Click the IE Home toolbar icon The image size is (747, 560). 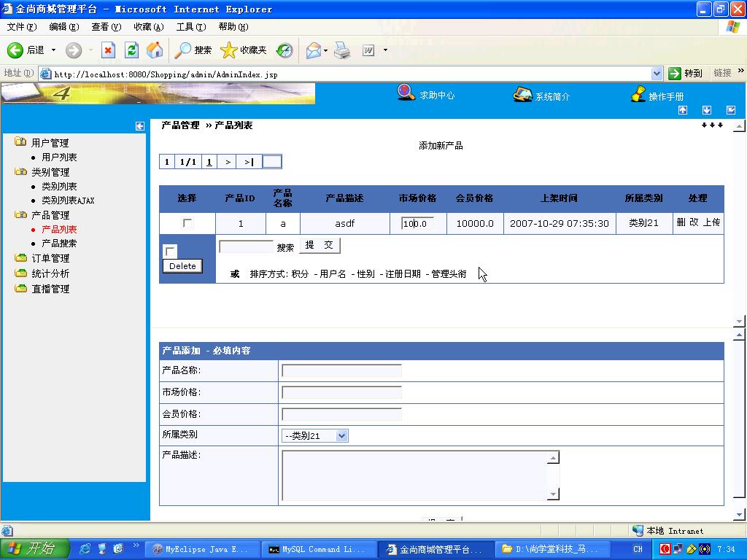[155, 50]
